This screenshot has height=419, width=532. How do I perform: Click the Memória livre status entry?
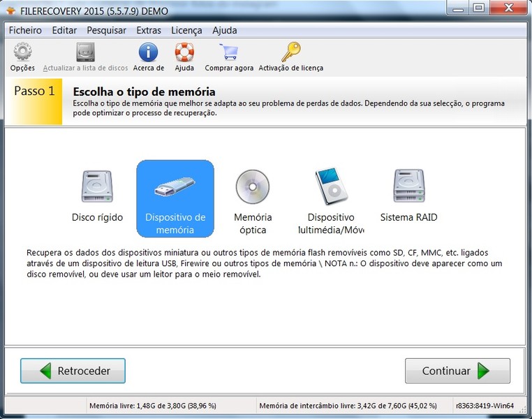[153, 406]
